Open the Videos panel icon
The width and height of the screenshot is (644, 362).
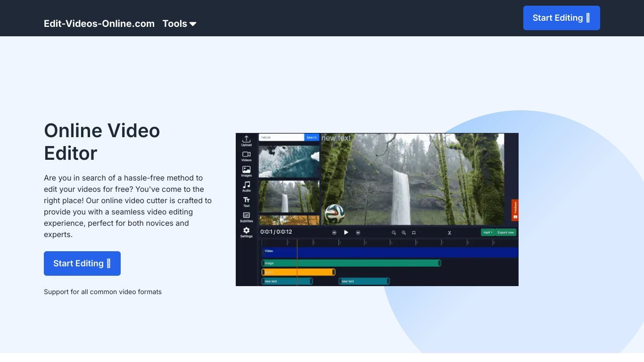(246, 156)
